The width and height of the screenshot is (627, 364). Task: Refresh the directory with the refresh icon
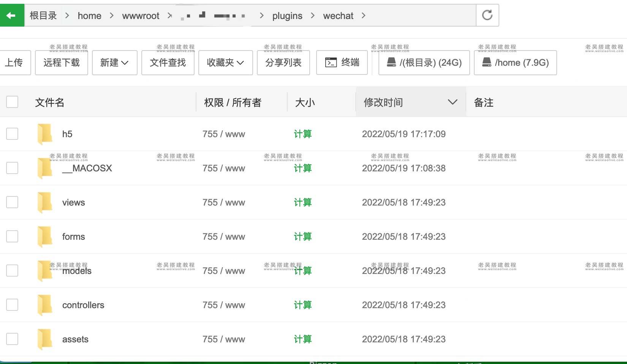pyautogui.click(x=488, y=14)
